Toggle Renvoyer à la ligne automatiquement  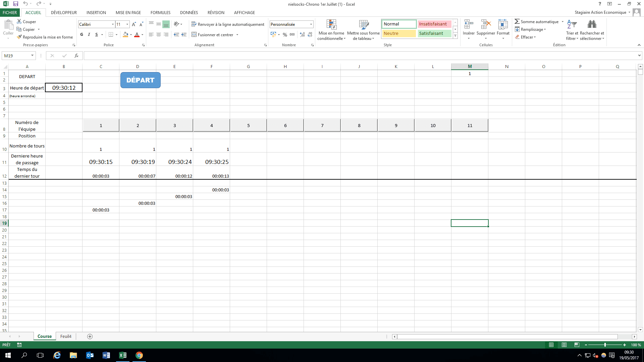[228, 24]
